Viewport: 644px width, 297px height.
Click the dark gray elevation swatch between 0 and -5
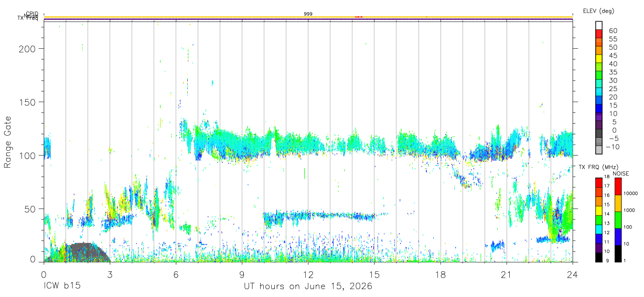click(599, 134)
